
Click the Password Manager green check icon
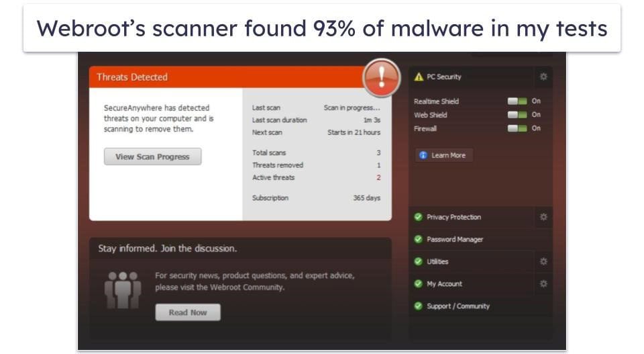click(x=418, y=239)
